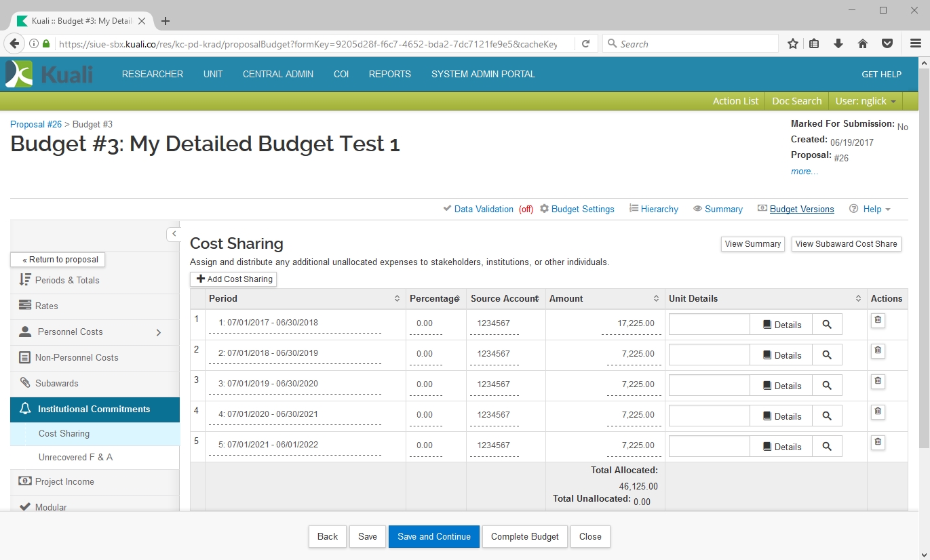The height and width of the screenshot is (560, 930).
Task: Collapse the left navigation sidebar panel
Action: click(174, 234)
